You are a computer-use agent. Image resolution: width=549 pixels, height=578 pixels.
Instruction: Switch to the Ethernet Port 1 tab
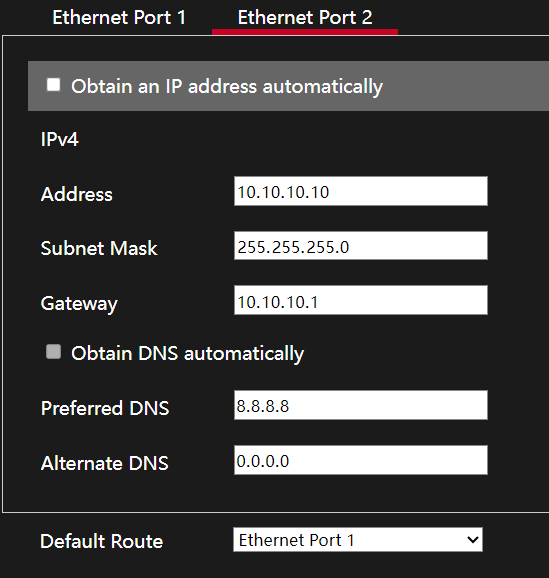click(x=119, y=17)
